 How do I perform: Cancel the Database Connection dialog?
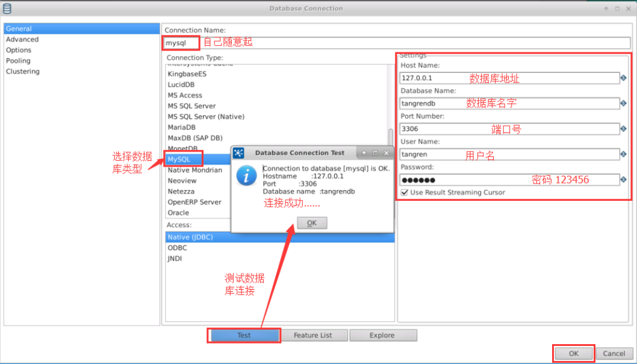point(614,353)
